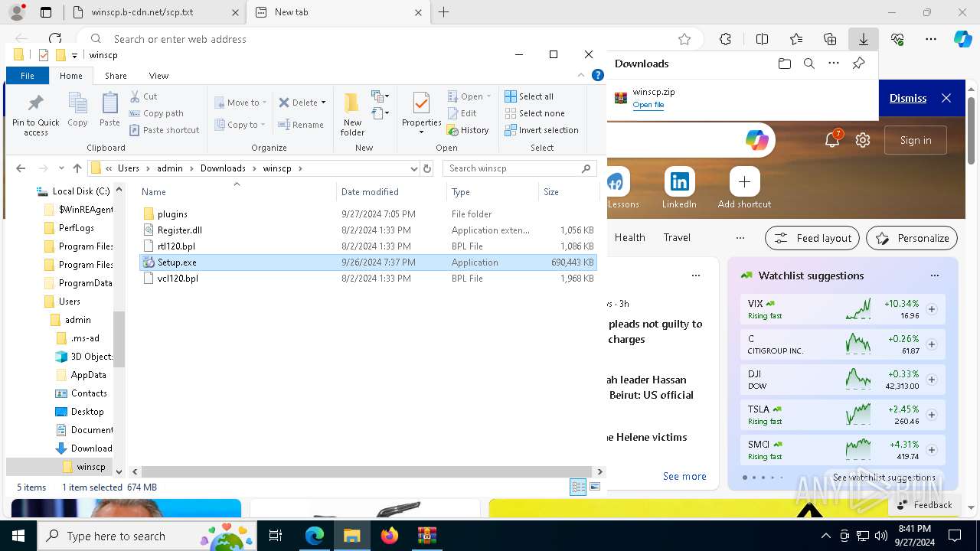Screen dimensions: 980x551
Task: Click Select all in ribbon
Action: [529, 96]
